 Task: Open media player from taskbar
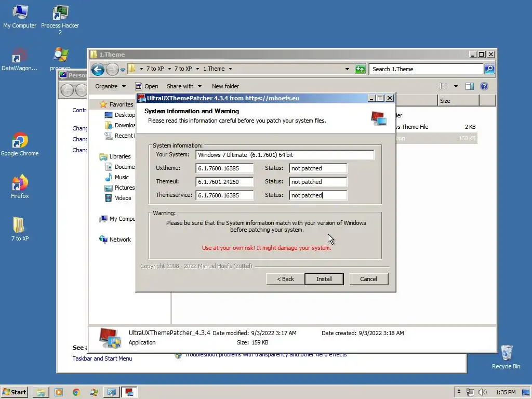tap(59, 392)
